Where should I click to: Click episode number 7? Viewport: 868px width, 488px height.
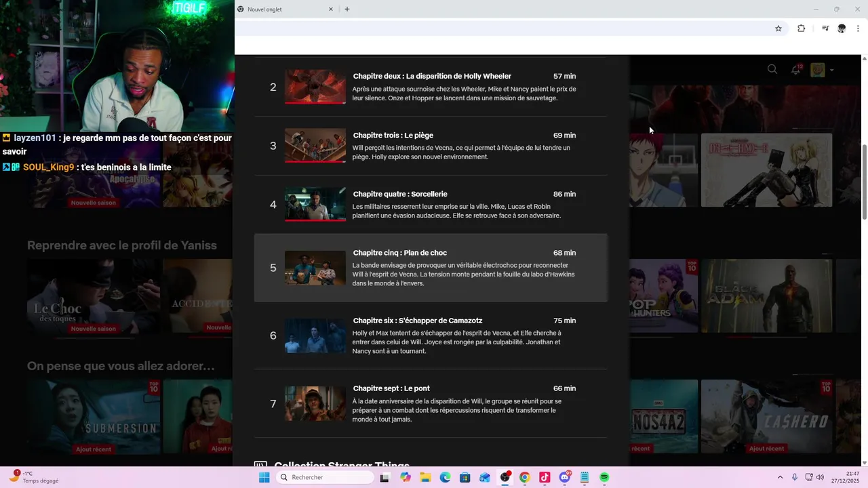point(273,403)
